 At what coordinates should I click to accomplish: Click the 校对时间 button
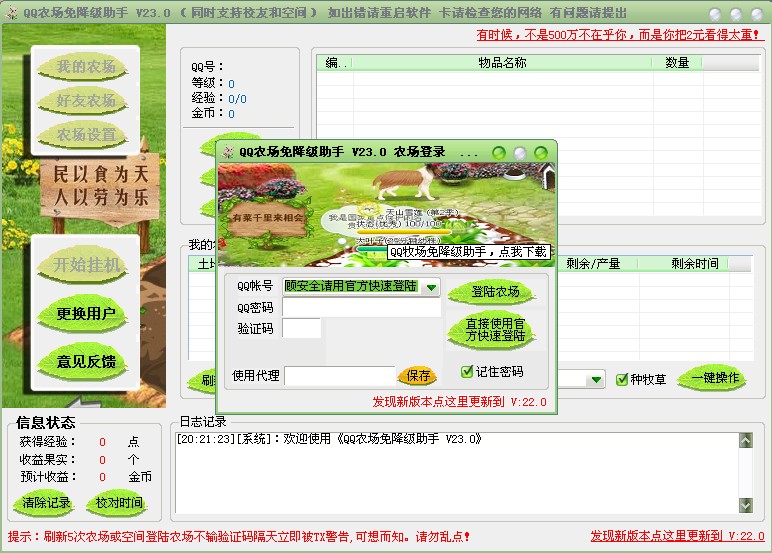pos(119,503)
